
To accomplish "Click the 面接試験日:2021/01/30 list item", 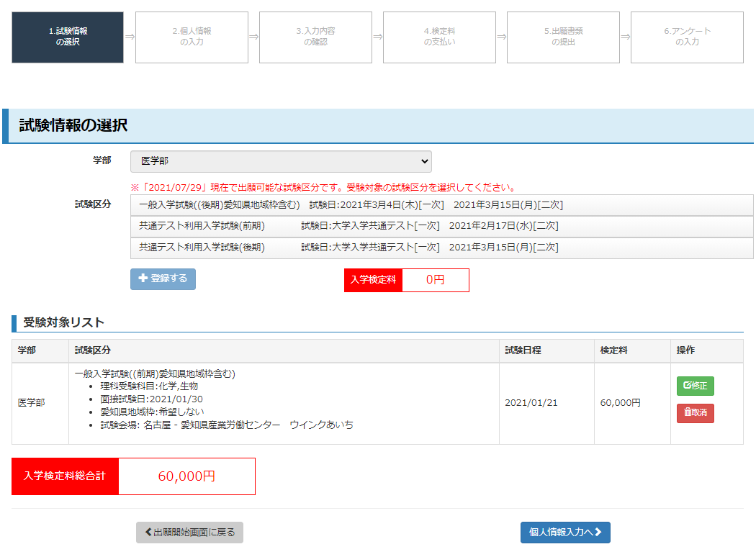I will (151, 399).
